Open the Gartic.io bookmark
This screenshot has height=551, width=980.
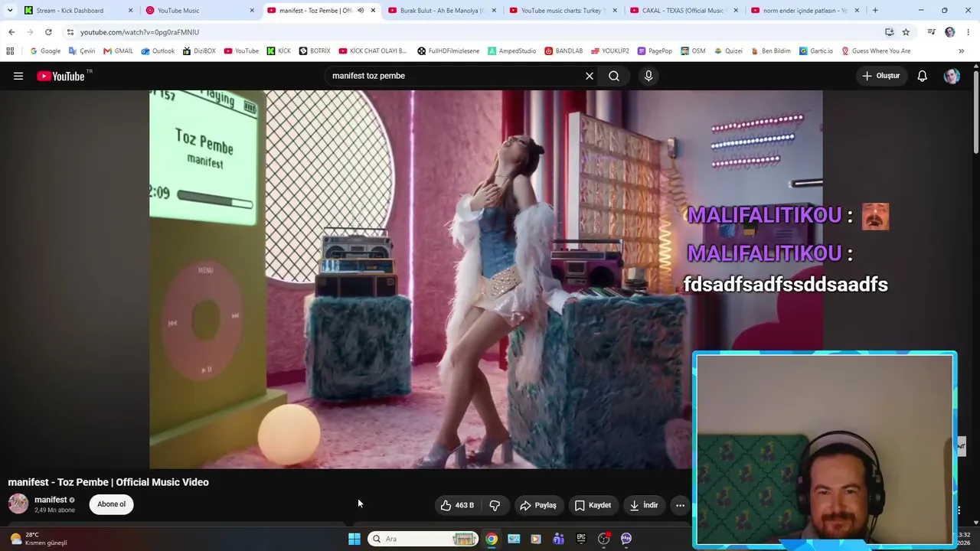(816, 51)
